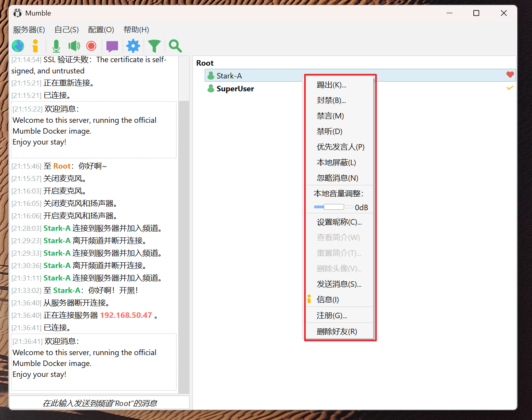Toggle the green speaker deafen icon
Image resolution: width=532 pixels, height=420 pixels.
point(74,46)
